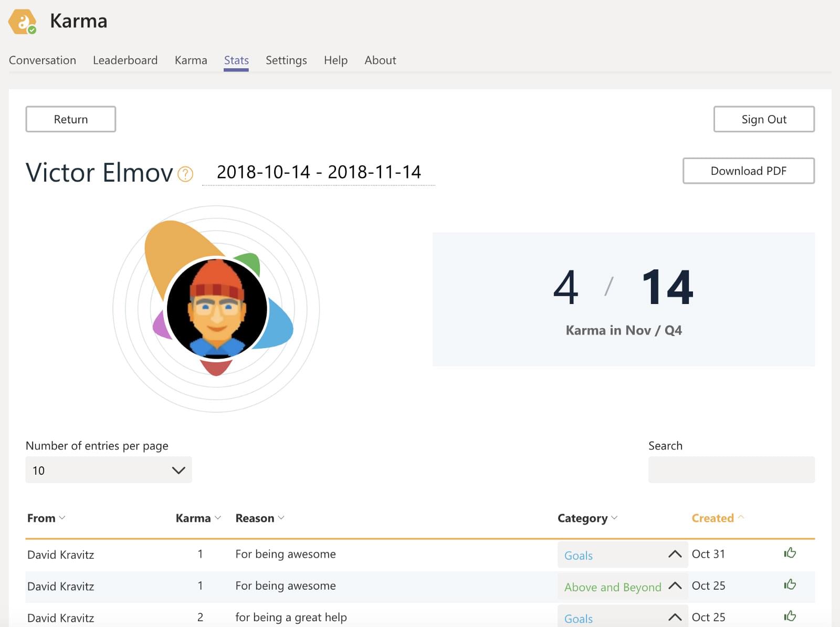Focus the Search input field
The height and width of the screenshot is (627, 840).
(731, 470)
